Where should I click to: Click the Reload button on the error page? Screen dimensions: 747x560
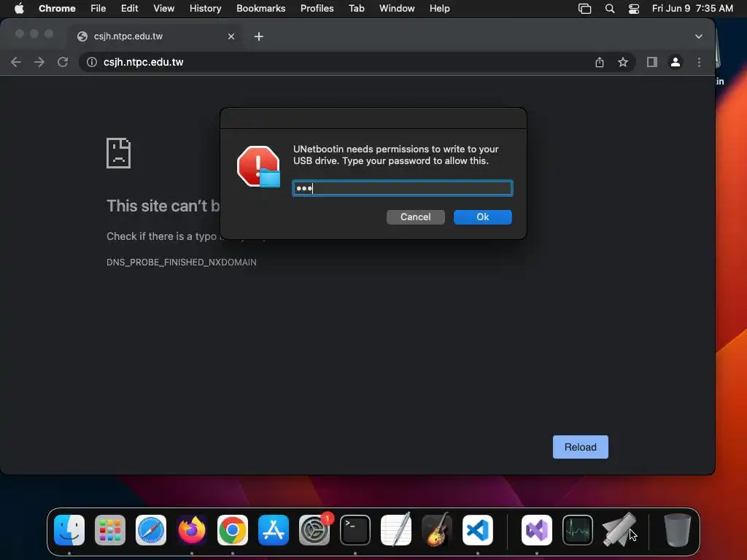tap(580, 447)
